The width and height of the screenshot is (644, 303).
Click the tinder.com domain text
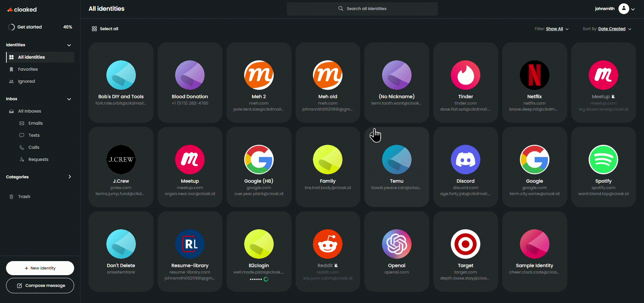(465, 103)
